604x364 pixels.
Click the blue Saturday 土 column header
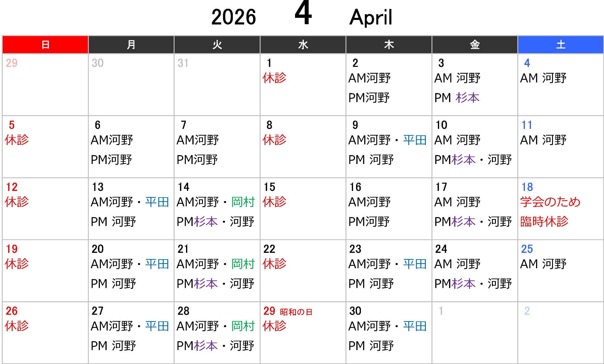point(561,45)
